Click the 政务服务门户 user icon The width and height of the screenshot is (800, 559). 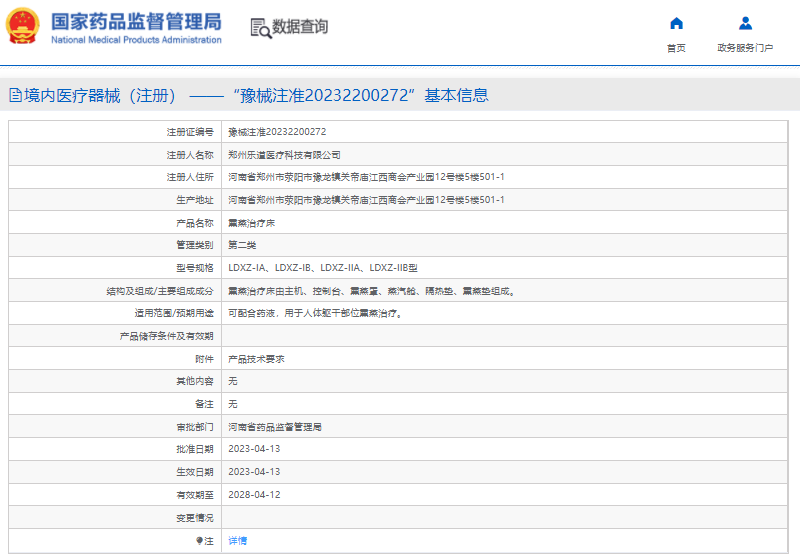pos(745,23)
